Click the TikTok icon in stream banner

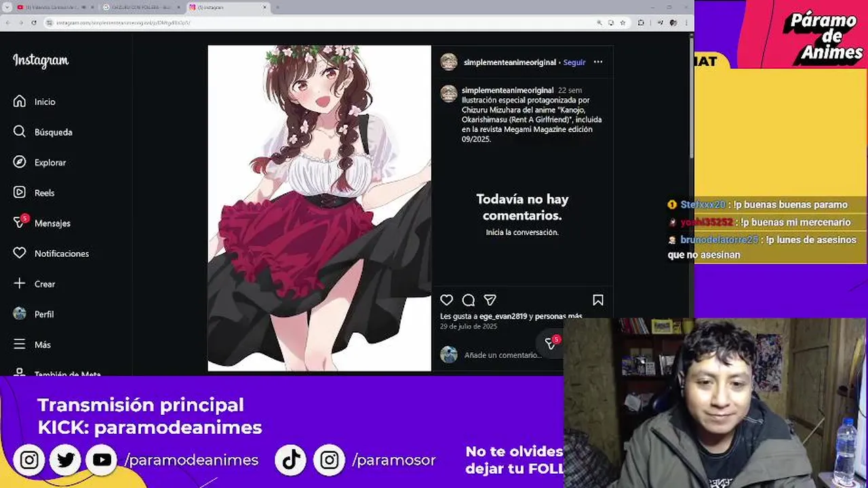pos(292,460)
